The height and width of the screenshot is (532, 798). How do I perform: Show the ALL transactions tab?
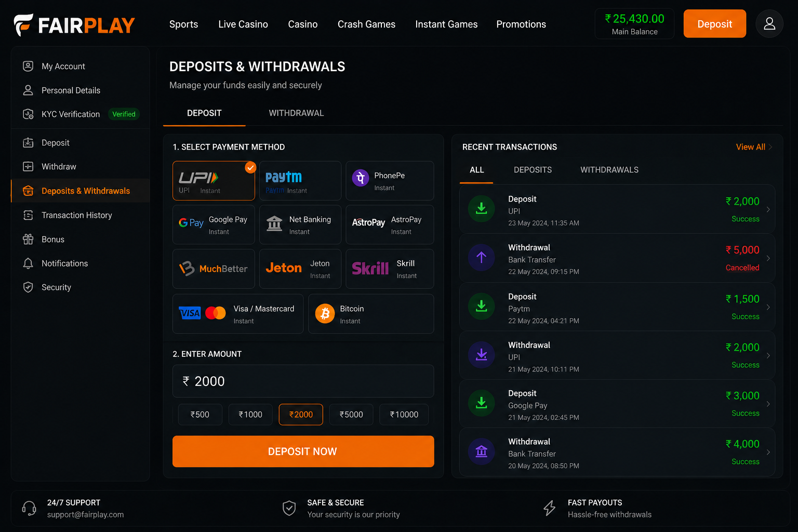[476, 170]
